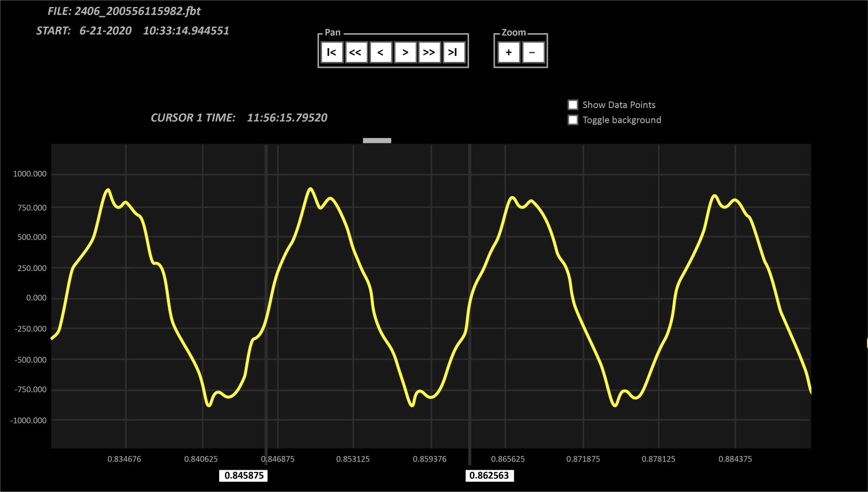This screenshot has width=868, height=492.
Task: Check the Toggle background checkbox
Action: click(x=573, y=120)
